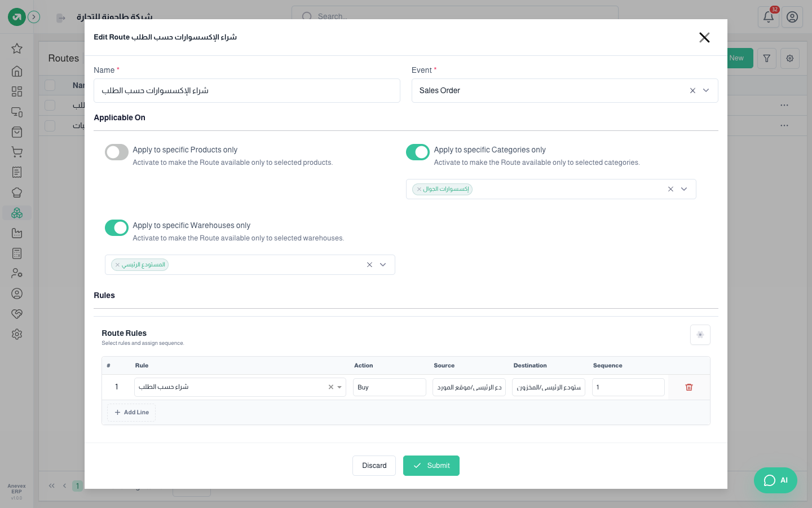Enable Apply to specific Products only
The width and height of the screenshot is (812, 508).
[x=117, y=152]
